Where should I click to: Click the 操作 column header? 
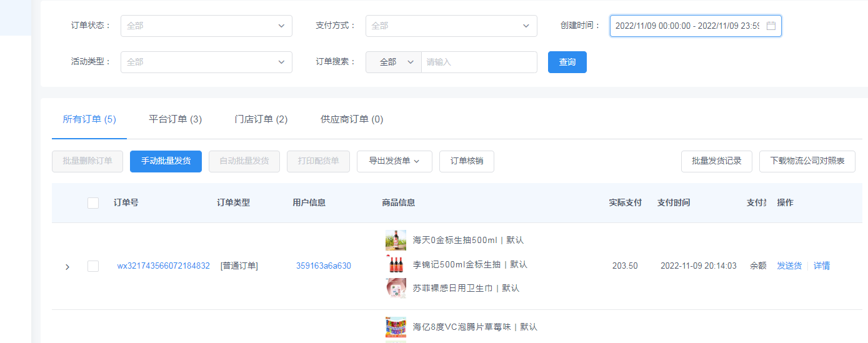(x=786, y=202)
